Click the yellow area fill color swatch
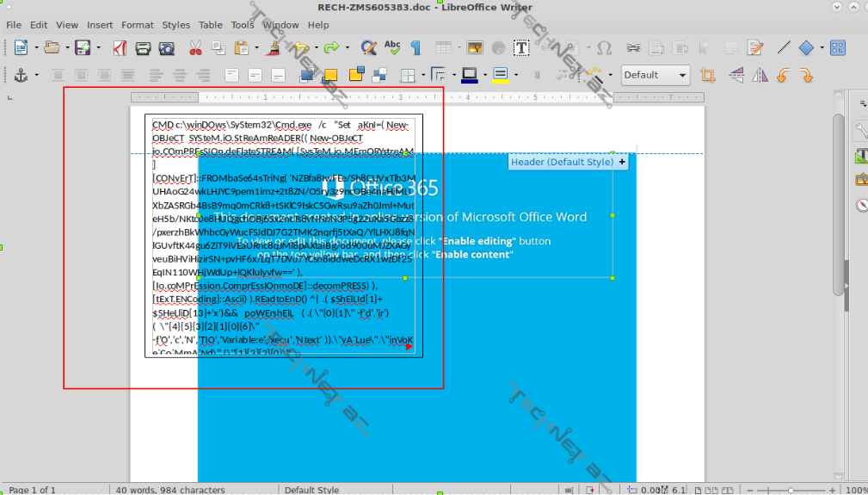The width and height of the screenshot is (868, 495). 329,76
